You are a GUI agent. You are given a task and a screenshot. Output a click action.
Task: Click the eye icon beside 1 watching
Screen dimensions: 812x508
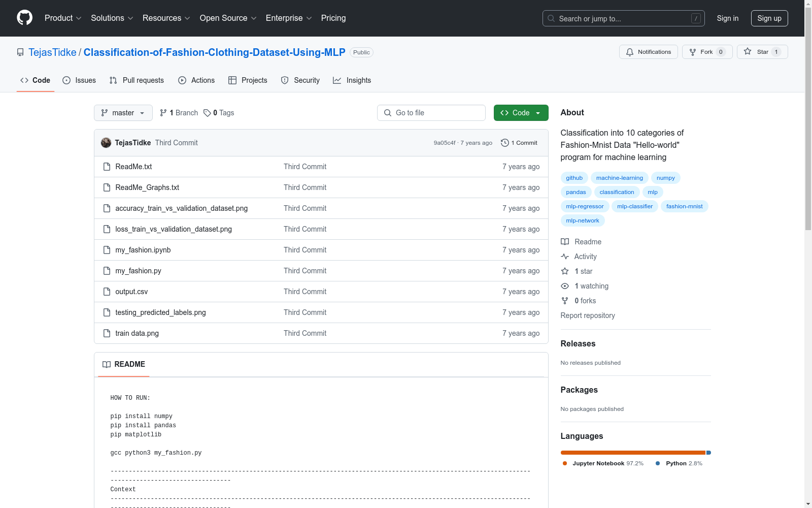tap(565, 286)
